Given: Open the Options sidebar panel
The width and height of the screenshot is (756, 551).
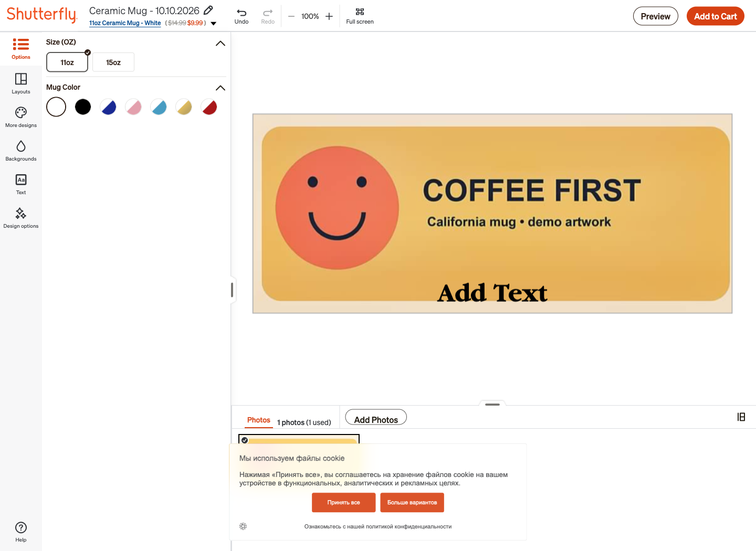Looking at the screenshot, I should coord(21,48).
